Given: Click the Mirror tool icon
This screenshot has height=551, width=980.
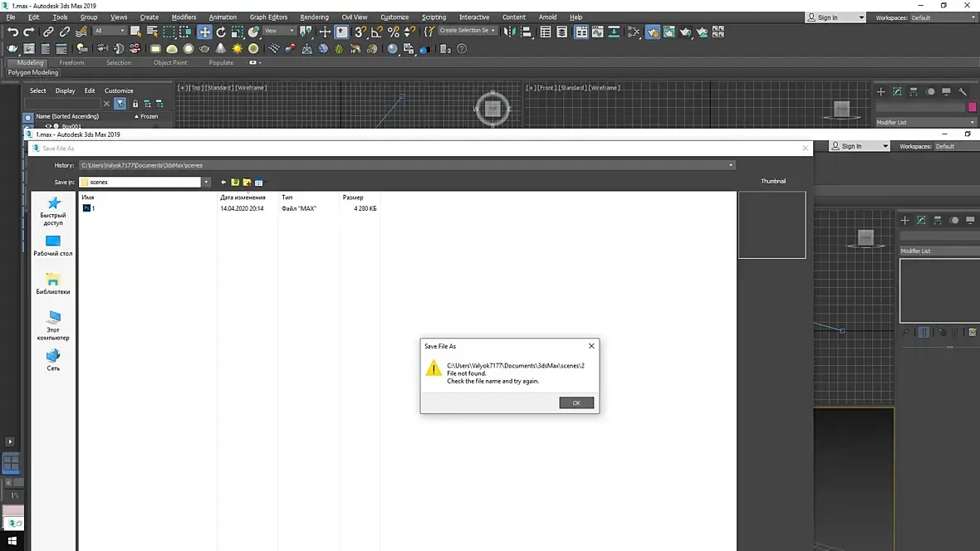Looking at the screenshot, I should point(510,32).
